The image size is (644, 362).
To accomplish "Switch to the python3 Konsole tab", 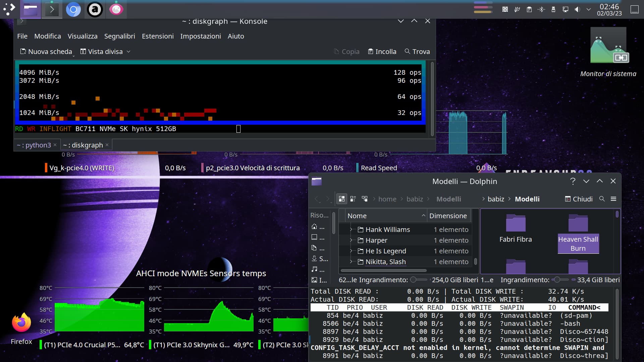I will point(34,145).
